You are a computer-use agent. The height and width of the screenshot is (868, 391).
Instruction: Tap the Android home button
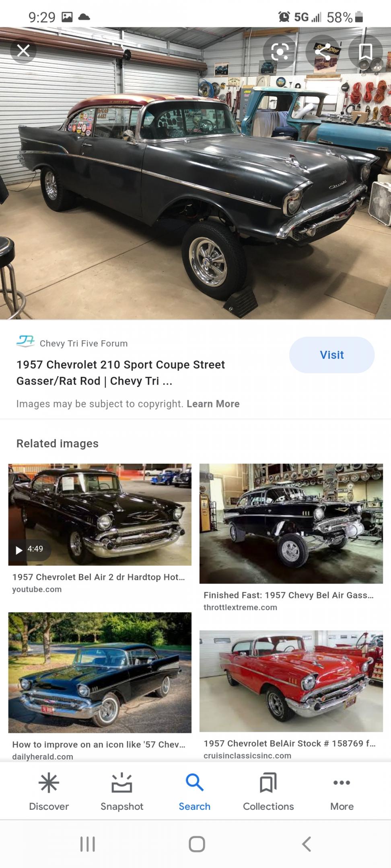coord(197,844)
